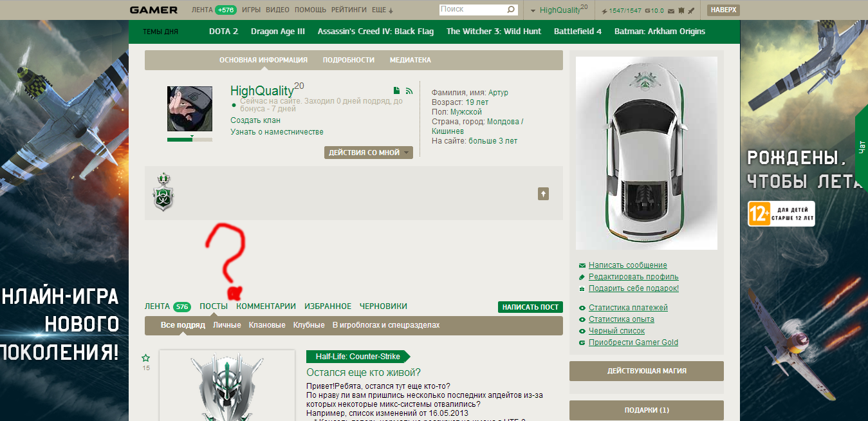Expand the ПОДАРКИ (1) panel
This screenshot has width=868, height=421.
pos(647,410)
